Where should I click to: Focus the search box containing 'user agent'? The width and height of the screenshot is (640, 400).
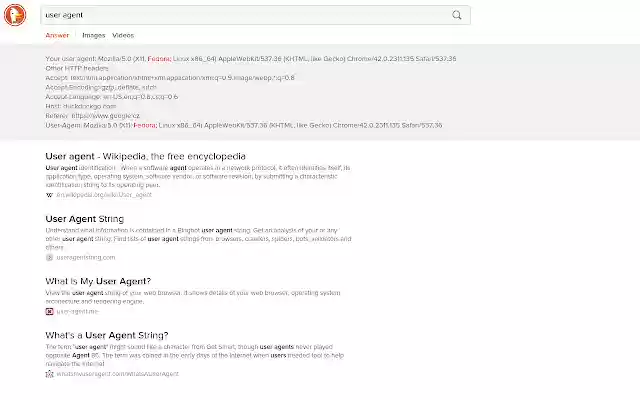coord(256,15)
